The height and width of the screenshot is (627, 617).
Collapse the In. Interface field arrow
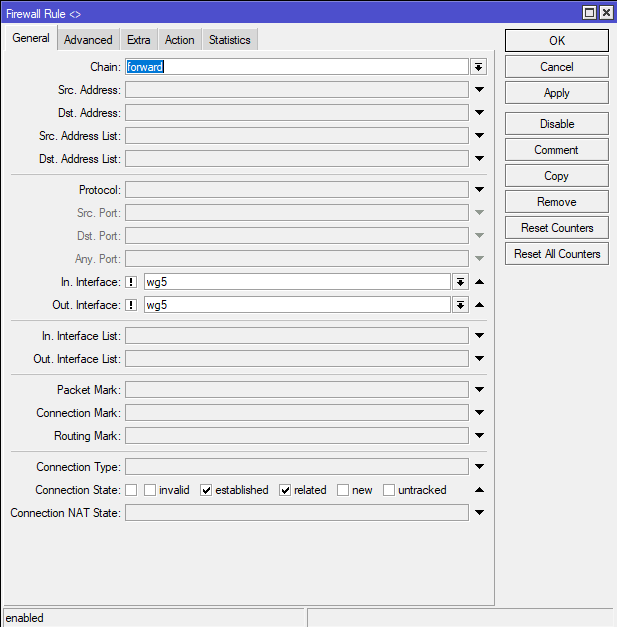(x=479, y=282)
